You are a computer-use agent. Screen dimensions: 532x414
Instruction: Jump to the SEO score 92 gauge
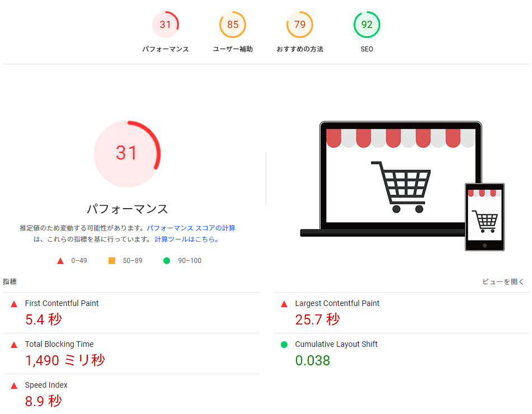366,25
